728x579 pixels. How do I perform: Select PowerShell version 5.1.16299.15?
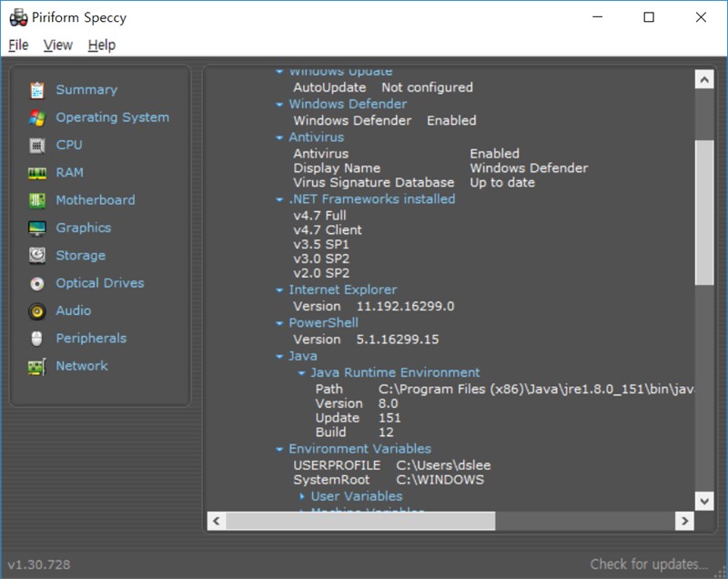point(398,340)
